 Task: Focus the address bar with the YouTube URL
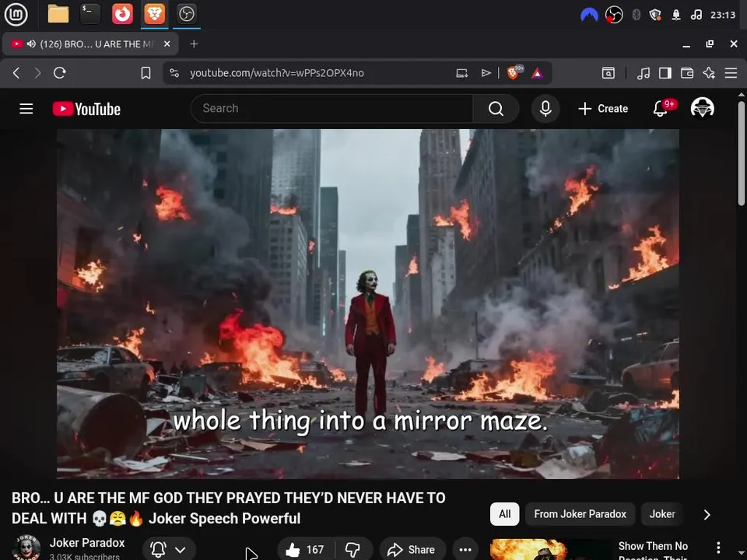(276, 73)
